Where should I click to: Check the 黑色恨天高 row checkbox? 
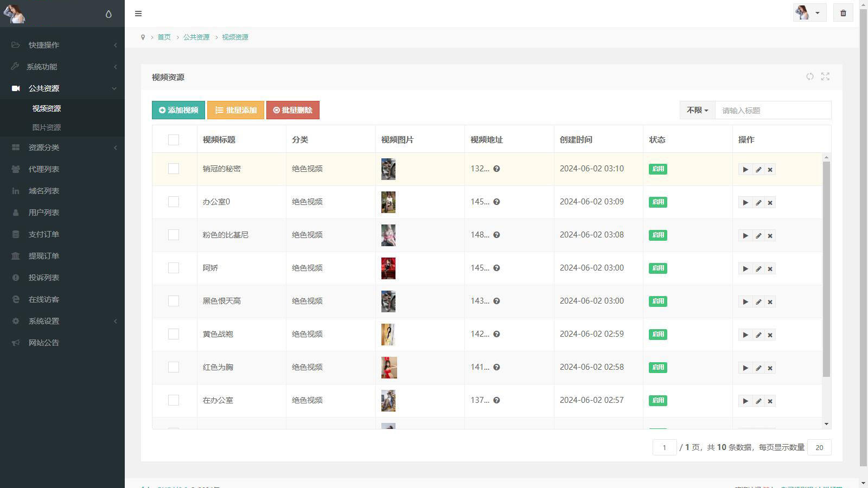click(174, 301)
